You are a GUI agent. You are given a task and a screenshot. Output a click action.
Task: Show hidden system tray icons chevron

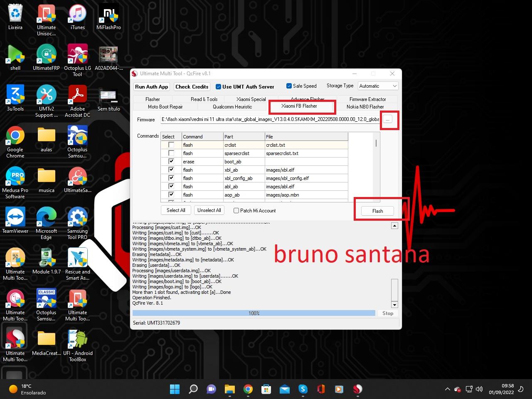tap(447, 389)
